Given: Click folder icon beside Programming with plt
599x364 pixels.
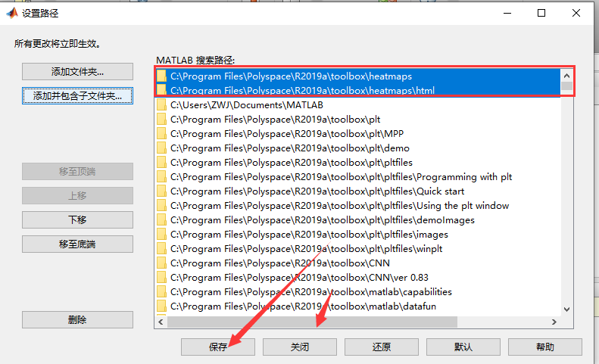Looking at the screenshot, I should tap(161, 177).
